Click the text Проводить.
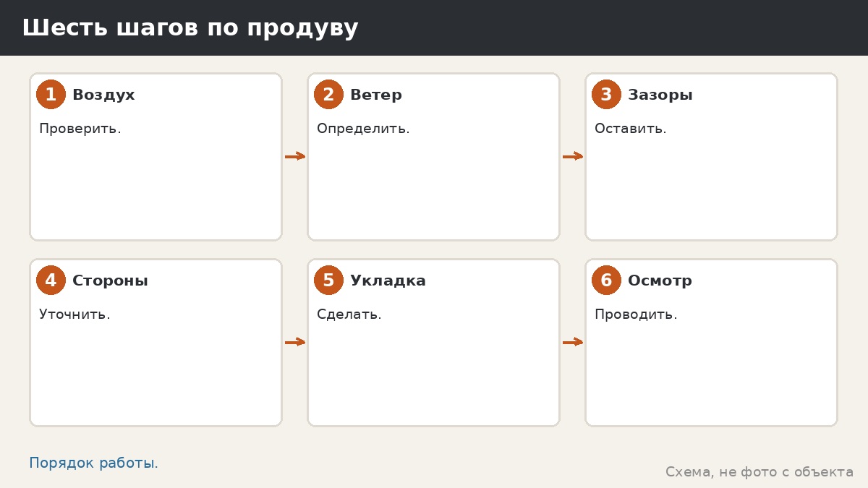868x488 pixels. [x=636, y=315]
